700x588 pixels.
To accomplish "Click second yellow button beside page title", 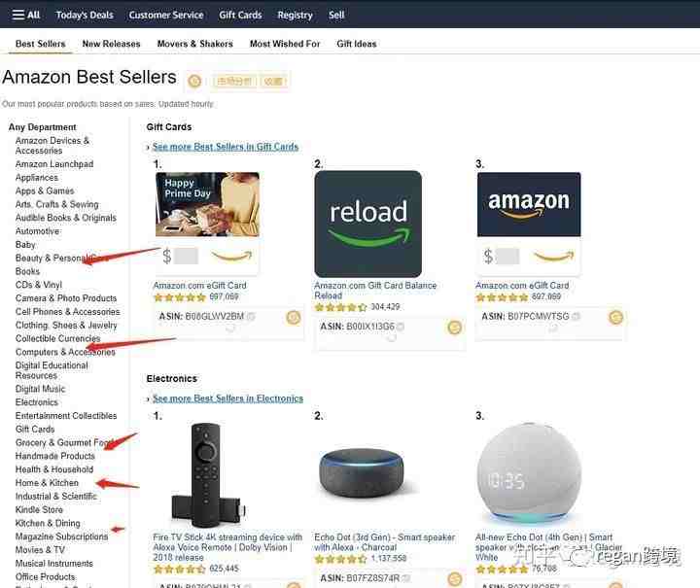I will click(273, 82).
